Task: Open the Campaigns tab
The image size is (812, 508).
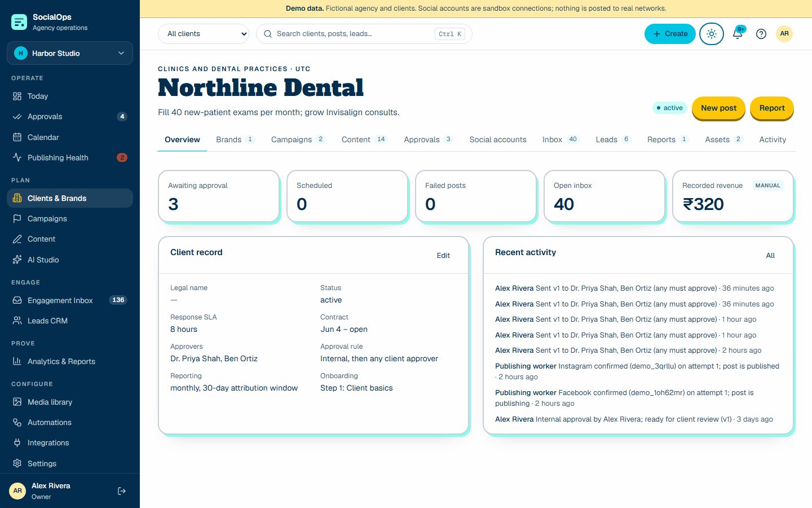Action: pos(298,139)
